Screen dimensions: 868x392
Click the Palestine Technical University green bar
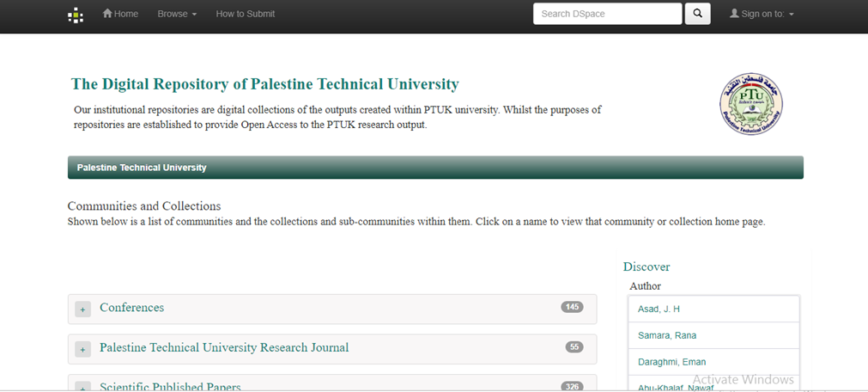point(435,168)
